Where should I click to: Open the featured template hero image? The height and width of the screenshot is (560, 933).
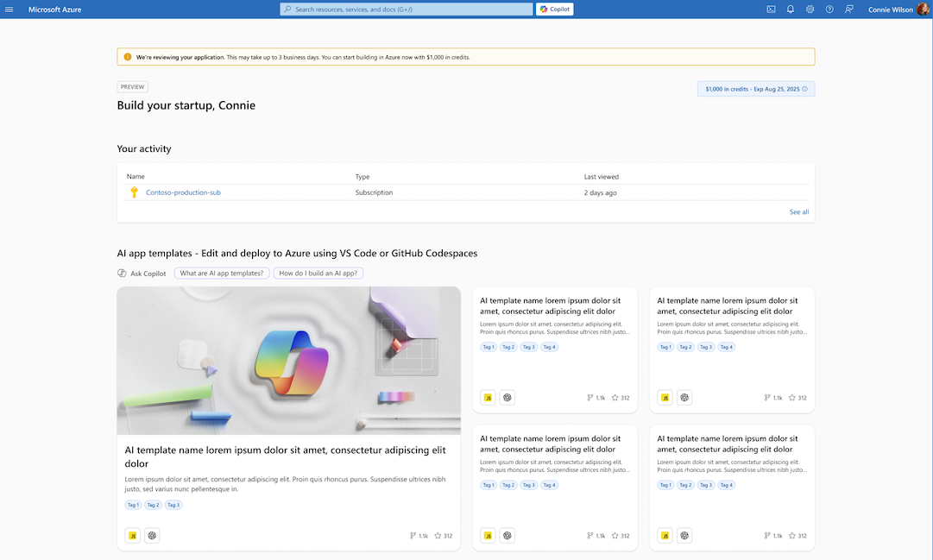pyautogui.click(x=288, y=361)
